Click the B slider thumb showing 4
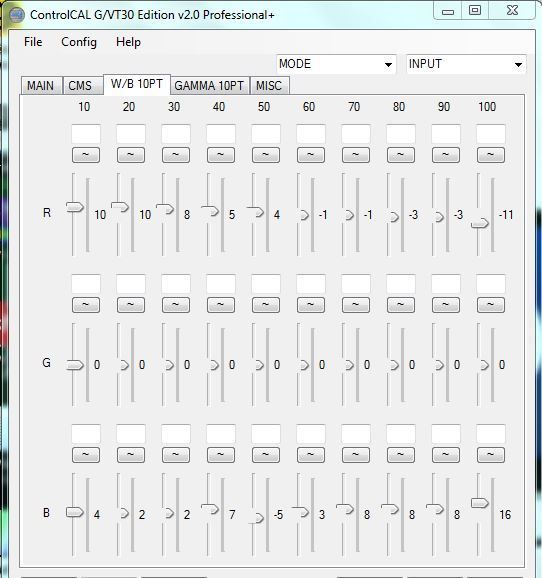 [75, 512]
